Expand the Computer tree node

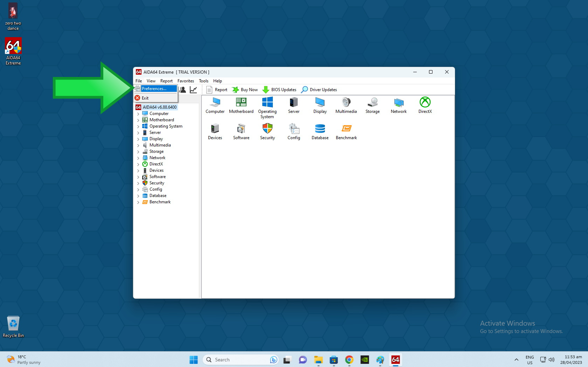click(x=138, y=114)
